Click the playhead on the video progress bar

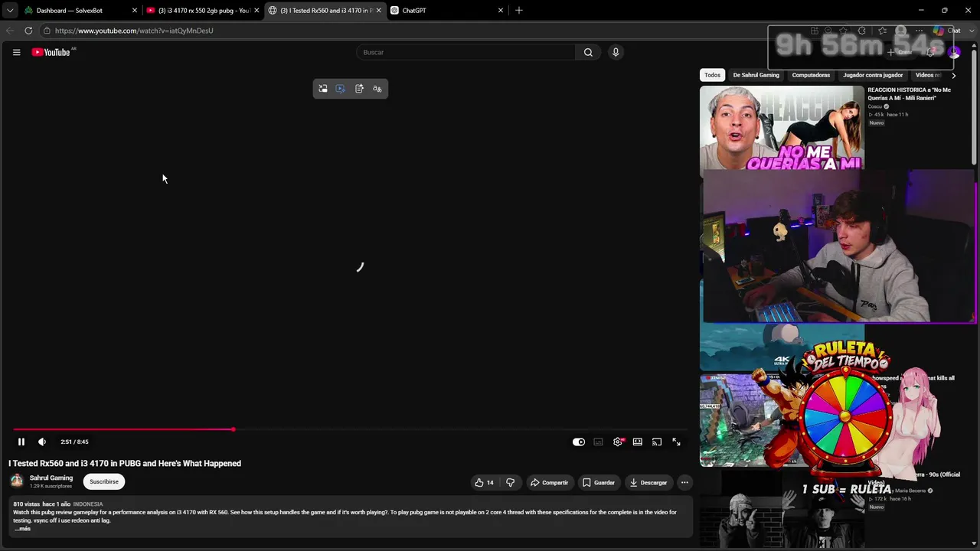click(234, 429)
